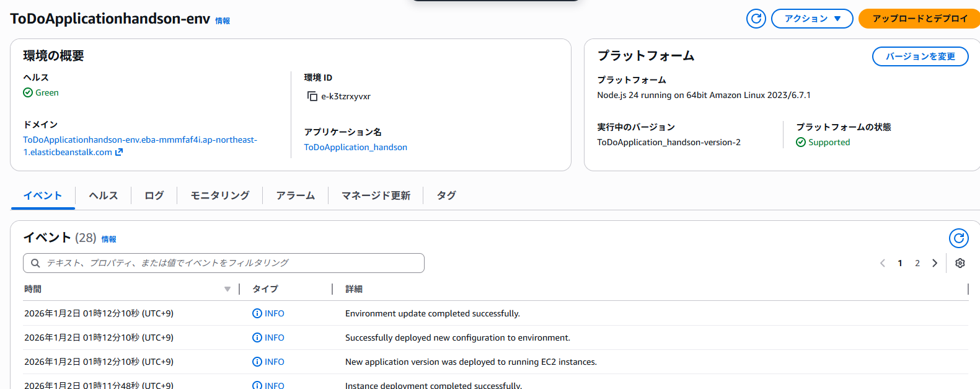Viewport: 980px width, 389px height.
Task: Open the elasticbeanstalk.com domain link
Action: [140, 146]
